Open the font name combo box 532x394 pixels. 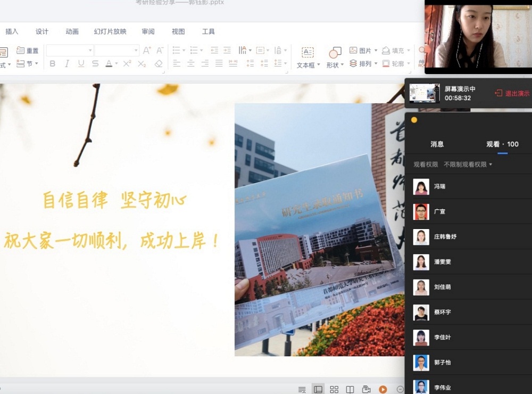pos(70,50)
